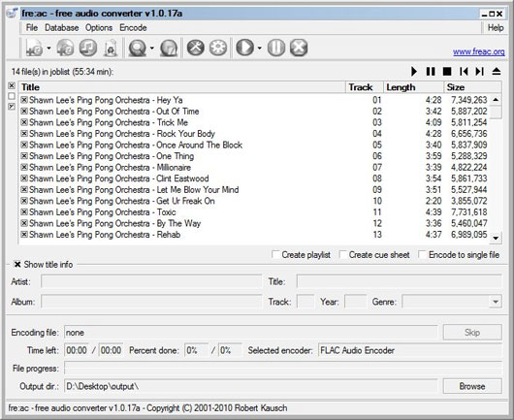Open the Encode menu
The width and height of the screenshot is (514, 420).
click(x=133, y=28)
